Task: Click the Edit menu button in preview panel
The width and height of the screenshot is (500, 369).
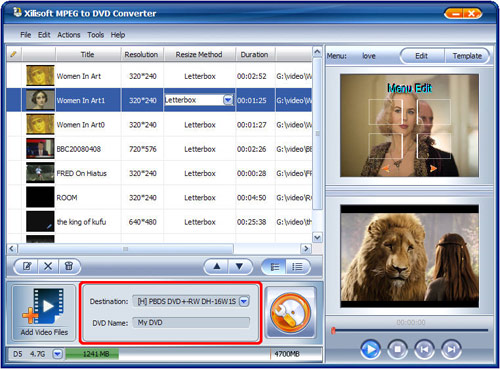Action: [x=422, y=56]
